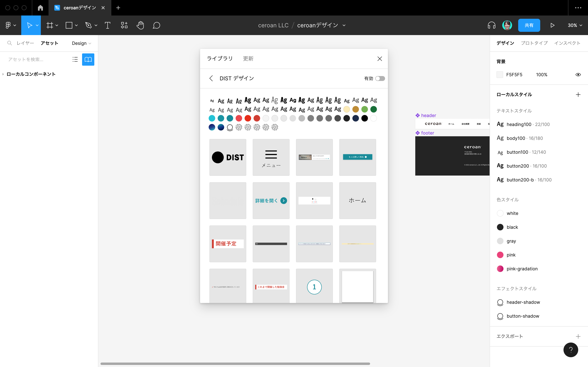
Task: Click the eye icon next to background color
Action: (x=578, y=74)
